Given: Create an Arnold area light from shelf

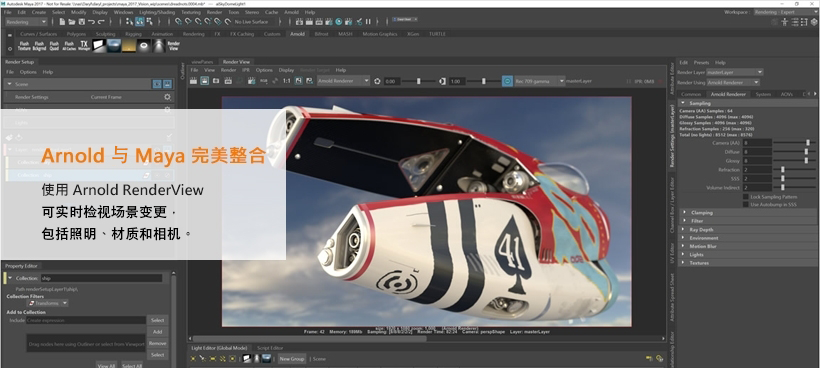Looking at the screenshot, I should 99,46.
